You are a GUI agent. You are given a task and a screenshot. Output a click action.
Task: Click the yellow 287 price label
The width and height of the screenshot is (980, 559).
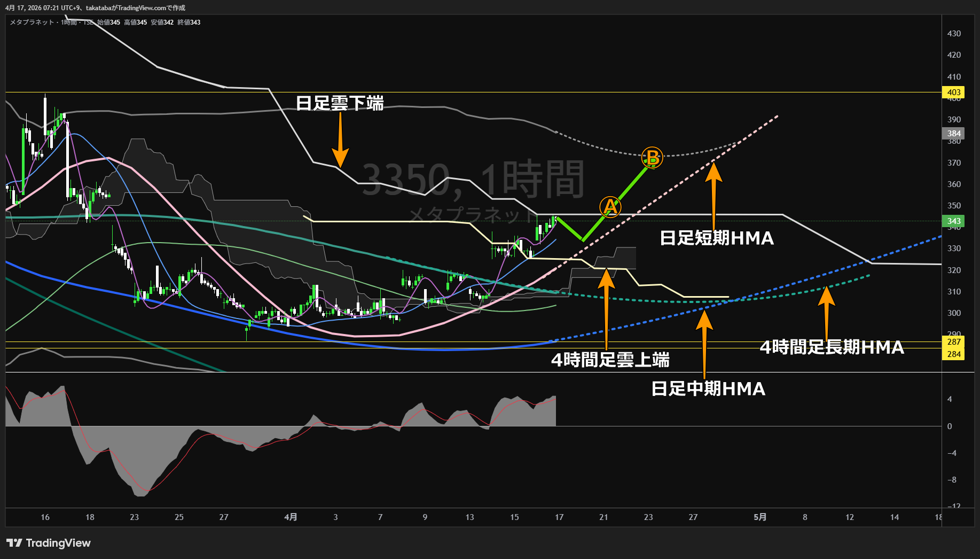(x=953, y=342)
